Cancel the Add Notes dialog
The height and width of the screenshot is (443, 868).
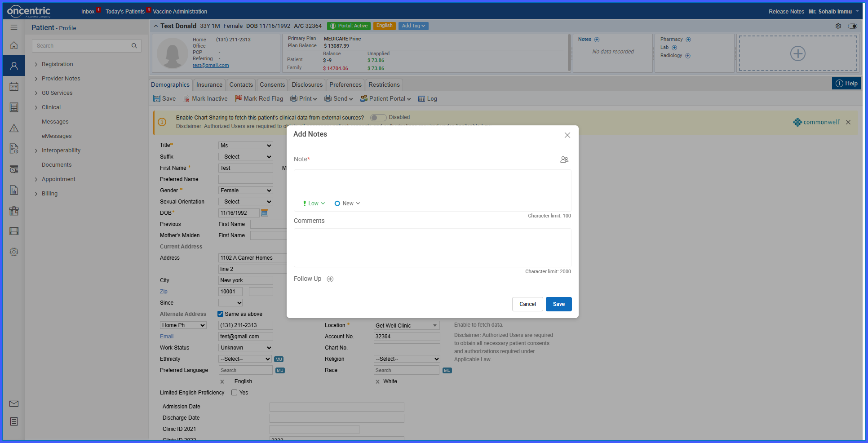click(527, 304)
